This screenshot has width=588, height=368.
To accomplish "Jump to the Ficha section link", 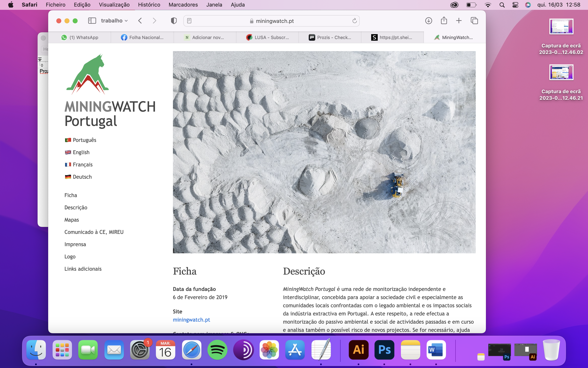I will 71,195.
